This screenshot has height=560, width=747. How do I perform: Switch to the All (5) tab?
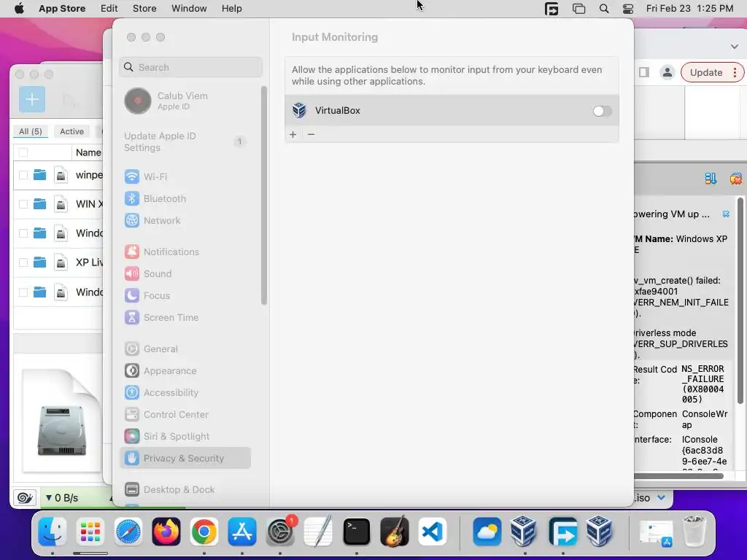point(31,131)
